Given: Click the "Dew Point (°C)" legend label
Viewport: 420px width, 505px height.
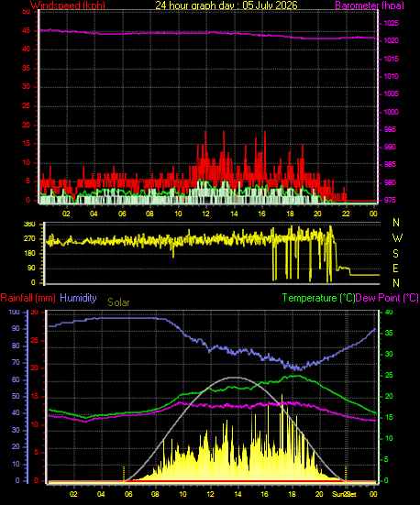Looking at the screenshot, I should 387,298.
